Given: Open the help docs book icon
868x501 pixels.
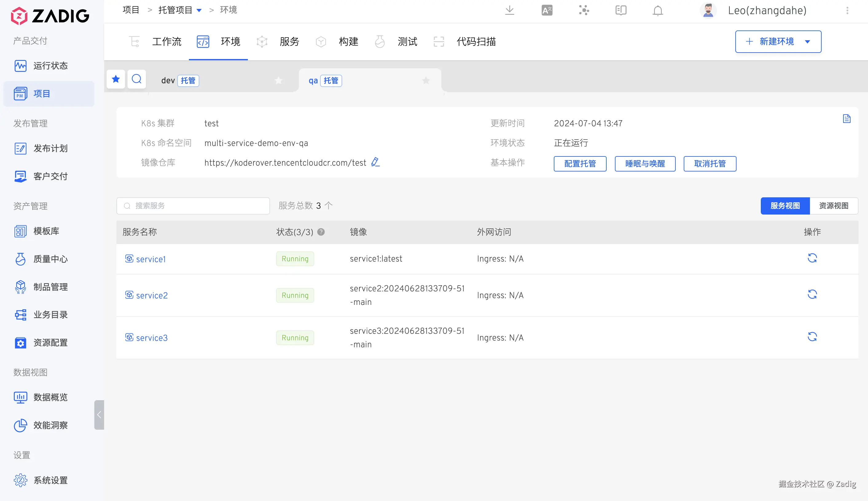Looking at the screenshot, I should [x=621, y=10].
